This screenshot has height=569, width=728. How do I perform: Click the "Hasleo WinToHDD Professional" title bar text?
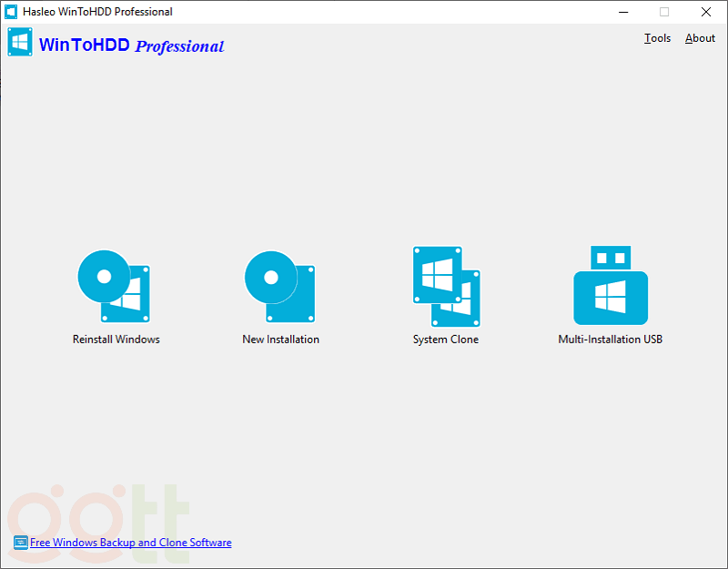[97, 12]
